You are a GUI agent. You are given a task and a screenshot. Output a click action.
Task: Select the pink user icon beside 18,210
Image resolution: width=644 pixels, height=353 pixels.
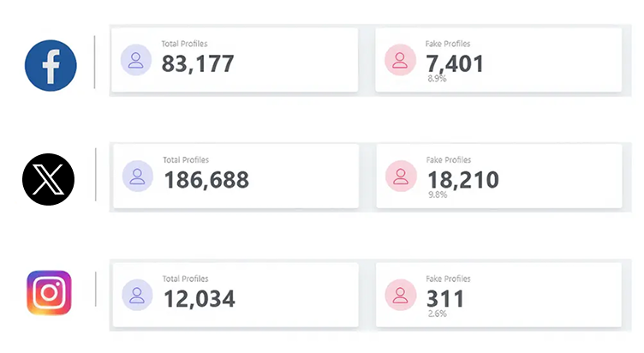[400, 176]
